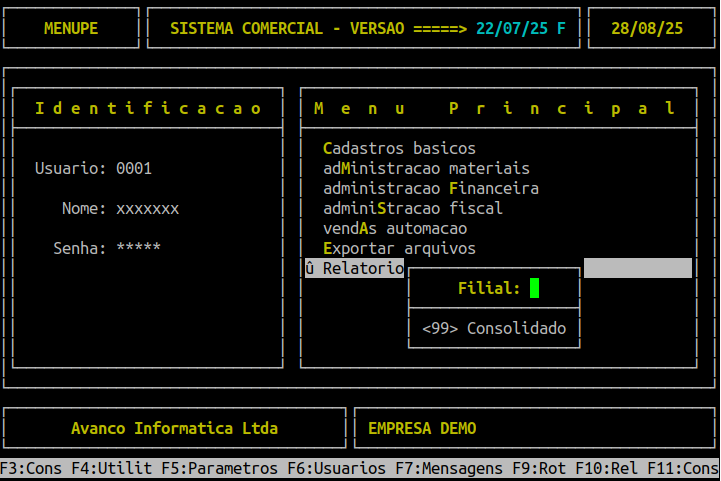Open F4:Utilit from the function key bar
The height and width of the screenshot is (481, 721).
click(x=112, y=469)
